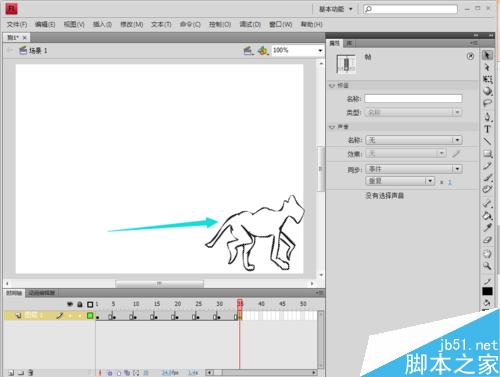Select the Bone tool
This screenshot has width=500, height=377.
(x=487, y=203)
